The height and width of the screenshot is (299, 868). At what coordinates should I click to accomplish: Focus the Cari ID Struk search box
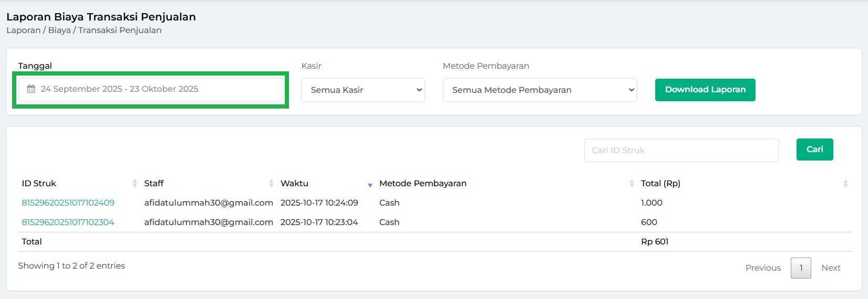click(x=681, y=151)
